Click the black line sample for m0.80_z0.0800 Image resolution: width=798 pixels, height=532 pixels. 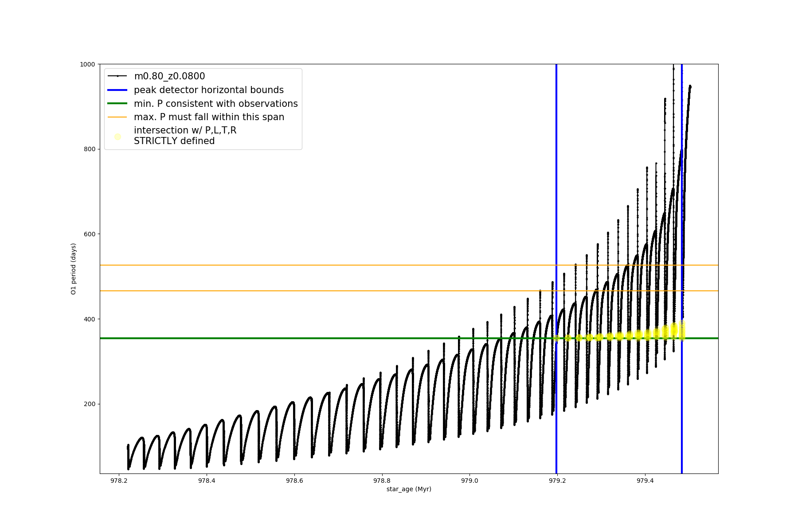pyautogui.click(x=117, y=76)
